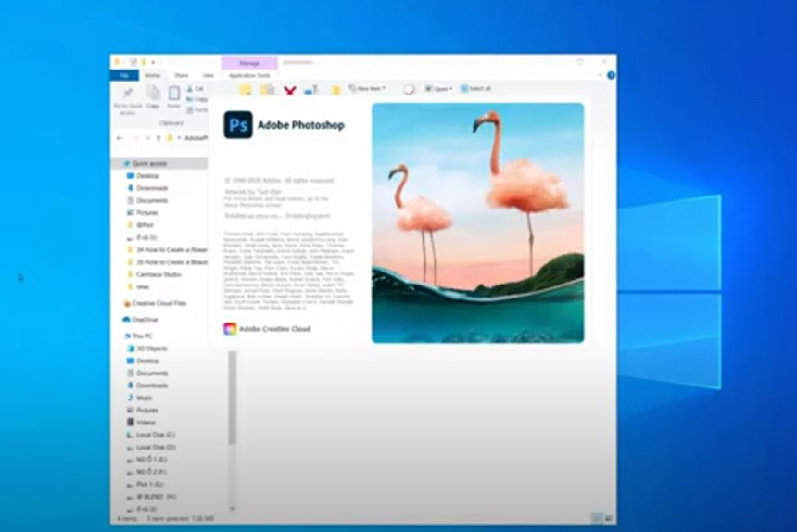Click the purple Manage contextual tab
The height and width of the screenshot is (532, 797).
(x=249, y=63)
